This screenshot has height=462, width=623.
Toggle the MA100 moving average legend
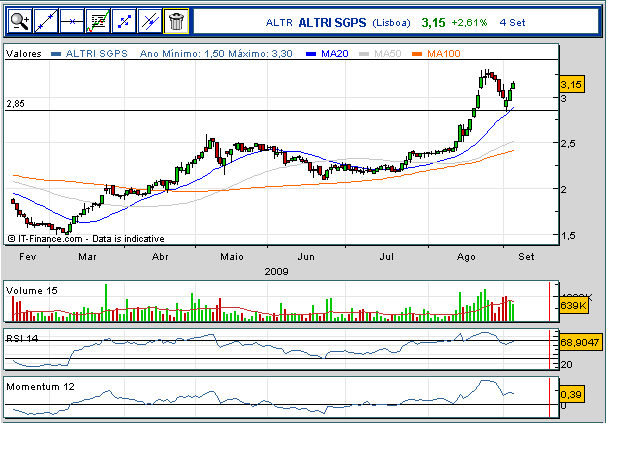coord(444,54)
